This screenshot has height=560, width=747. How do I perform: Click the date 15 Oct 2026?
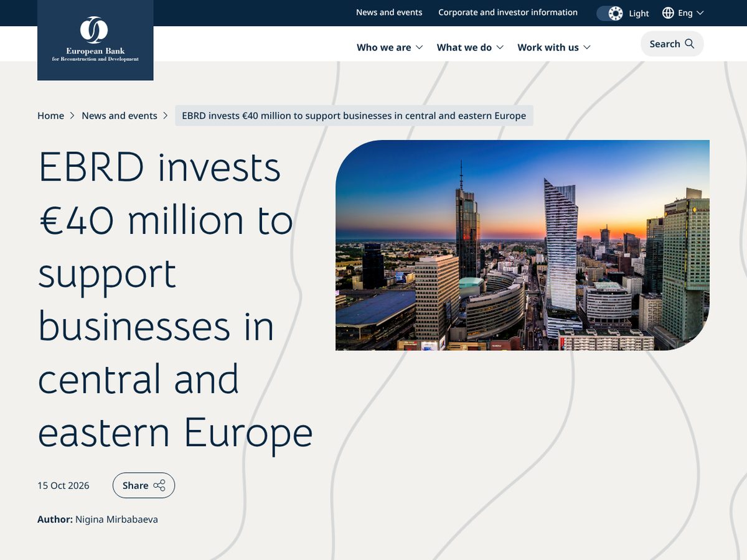tap(63, 485)
